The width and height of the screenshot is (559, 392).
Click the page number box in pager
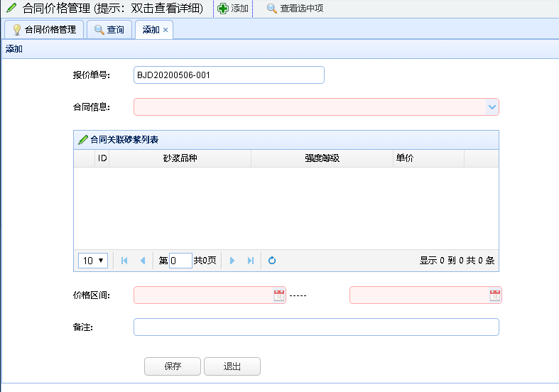coord(180,261)
